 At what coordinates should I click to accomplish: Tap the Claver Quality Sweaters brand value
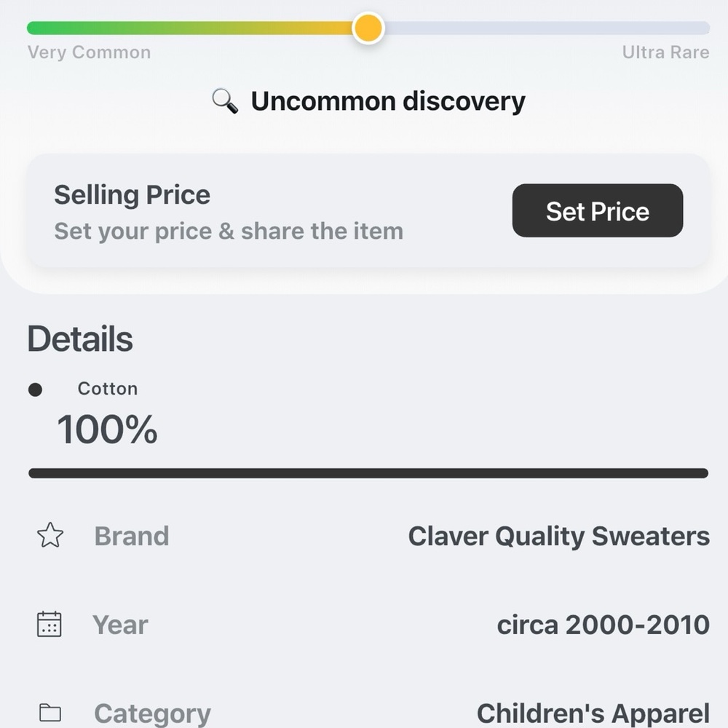tap(558, 537)
